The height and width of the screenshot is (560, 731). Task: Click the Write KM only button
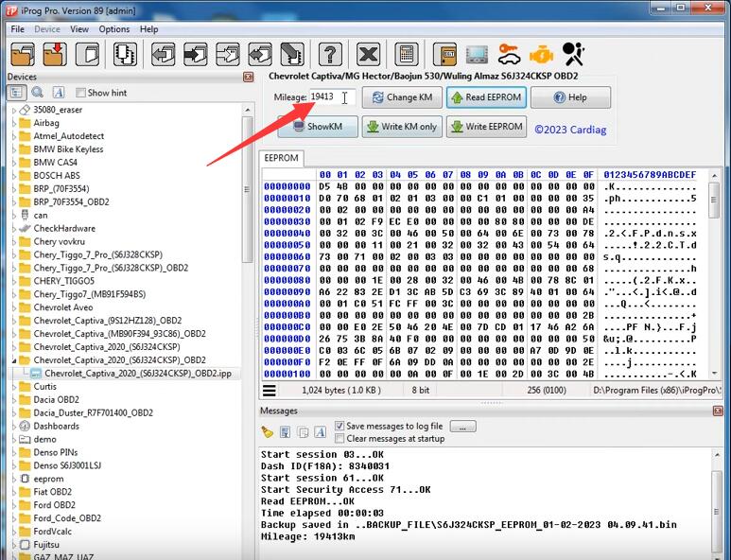402,127
